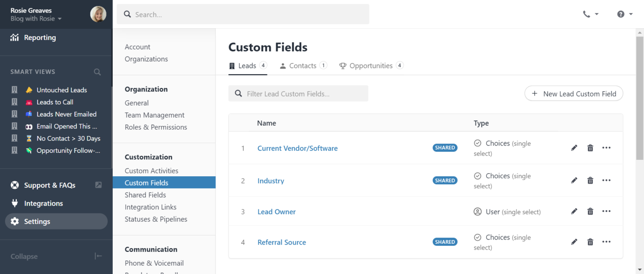The width and height of the screenshot is (644, 274).
Task: Open the Referral Source three-dot menu
Action: (x=606, y=242)
